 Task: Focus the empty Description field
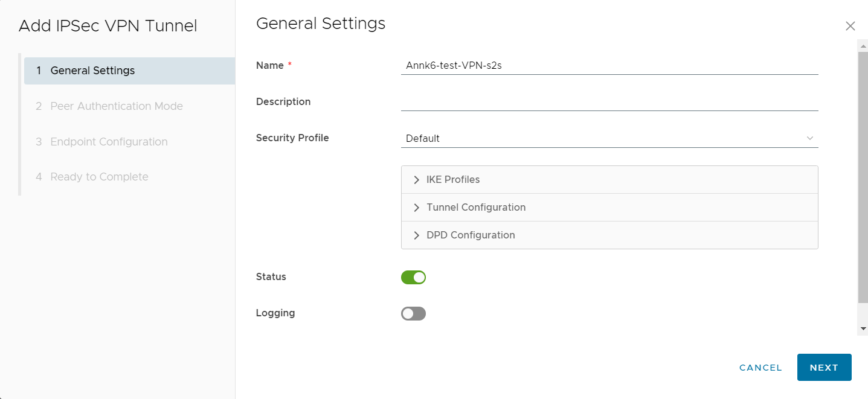[x=609, y=101]
